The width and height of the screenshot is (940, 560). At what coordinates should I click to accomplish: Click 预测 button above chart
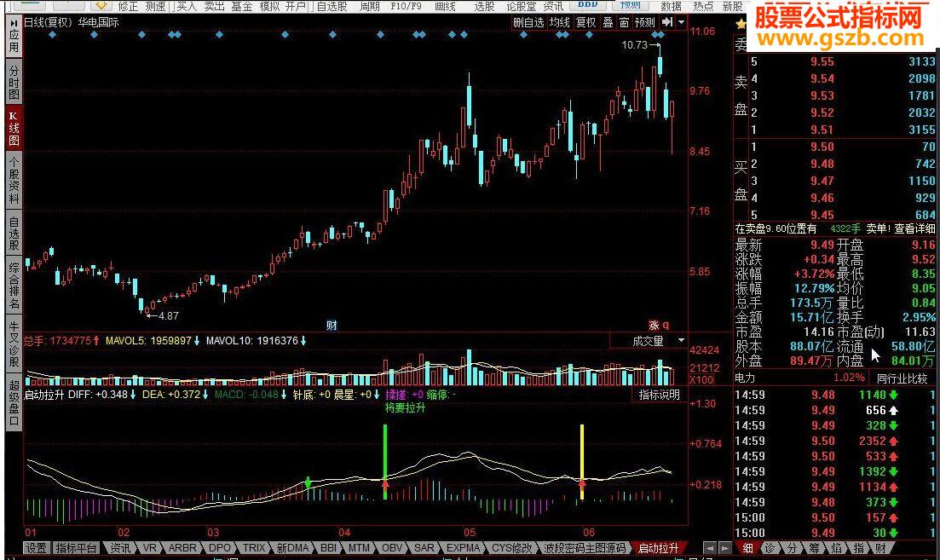(644, 22)
